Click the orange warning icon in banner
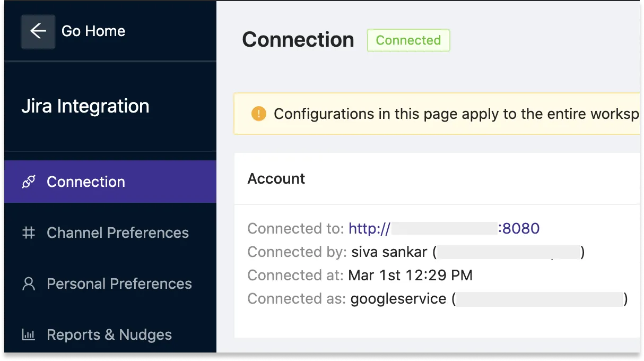Viewport: 644px width, 361px height. click(258, 114)
